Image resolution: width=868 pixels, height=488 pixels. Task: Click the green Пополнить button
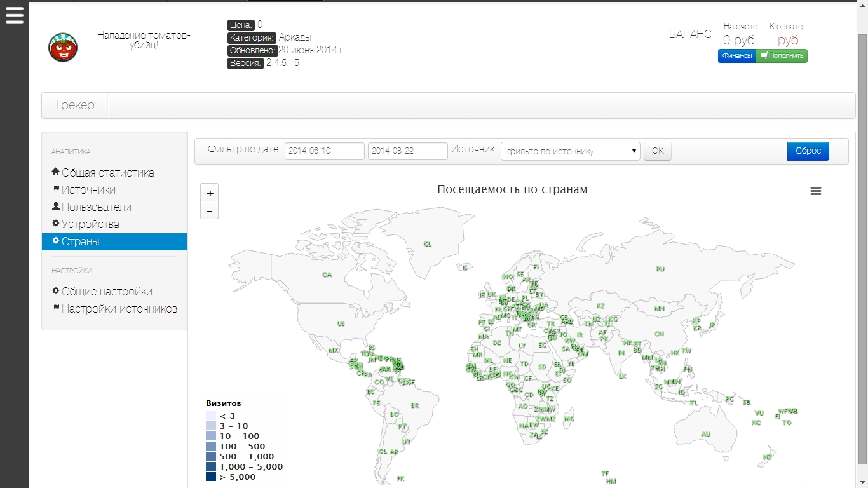[782, 56]
